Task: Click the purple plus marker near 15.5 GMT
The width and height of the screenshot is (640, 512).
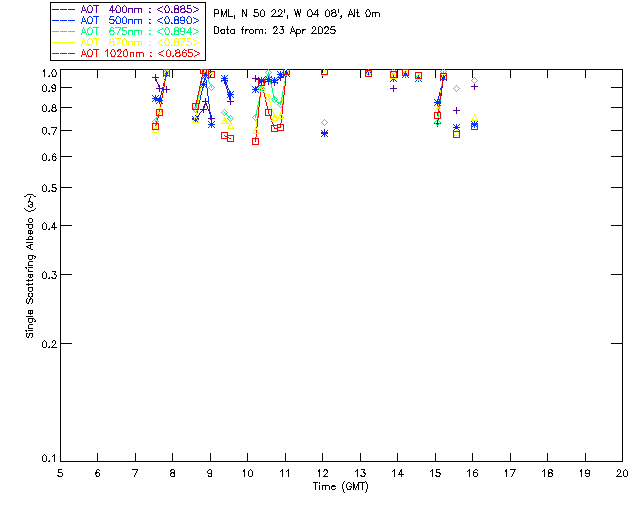Action: pos(457,111)
